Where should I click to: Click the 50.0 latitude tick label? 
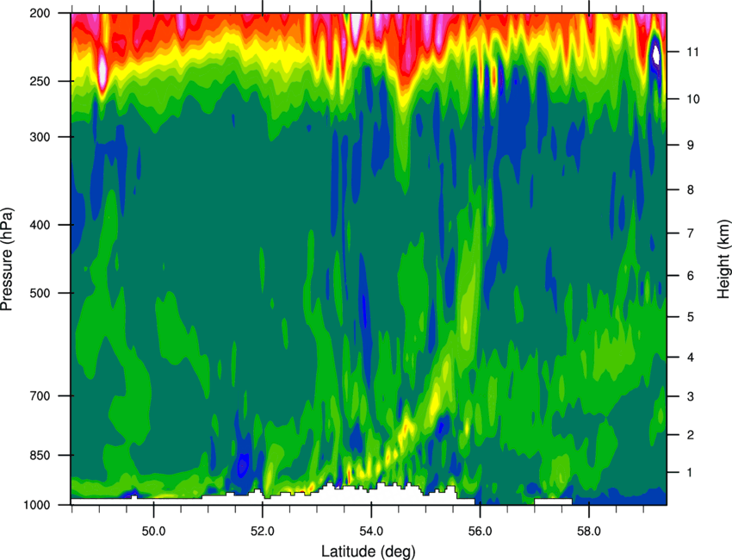[153, 531]
